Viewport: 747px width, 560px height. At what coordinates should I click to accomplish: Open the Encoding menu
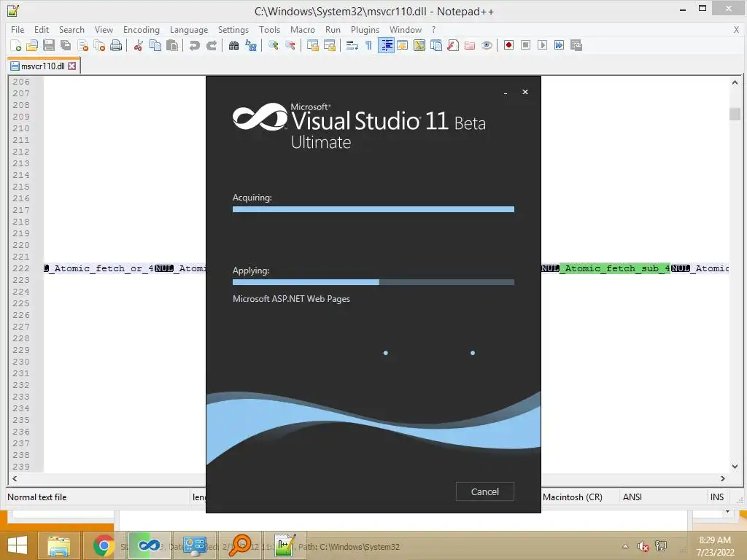pyautogui.click(x=141, y=29)
